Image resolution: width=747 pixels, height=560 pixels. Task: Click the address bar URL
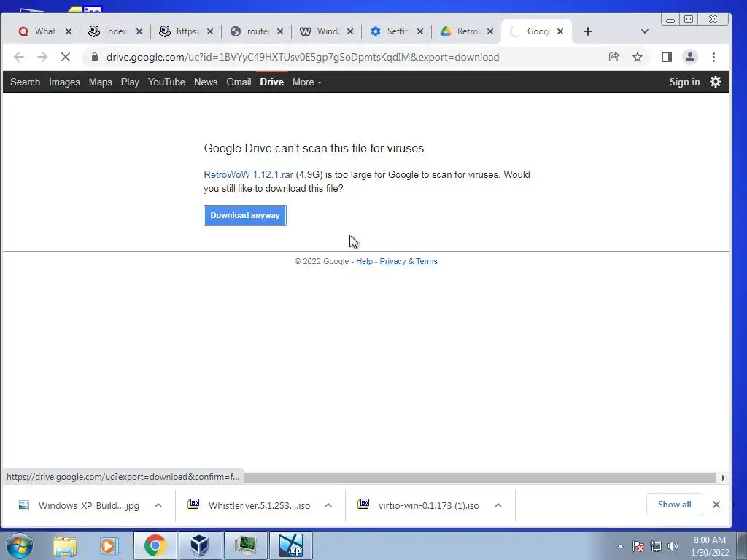(x=303, y=57)
